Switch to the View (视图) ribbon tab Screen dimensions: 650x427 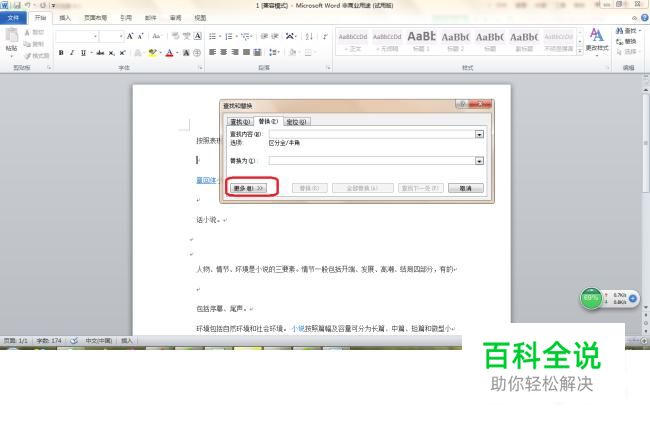point(200,18)
